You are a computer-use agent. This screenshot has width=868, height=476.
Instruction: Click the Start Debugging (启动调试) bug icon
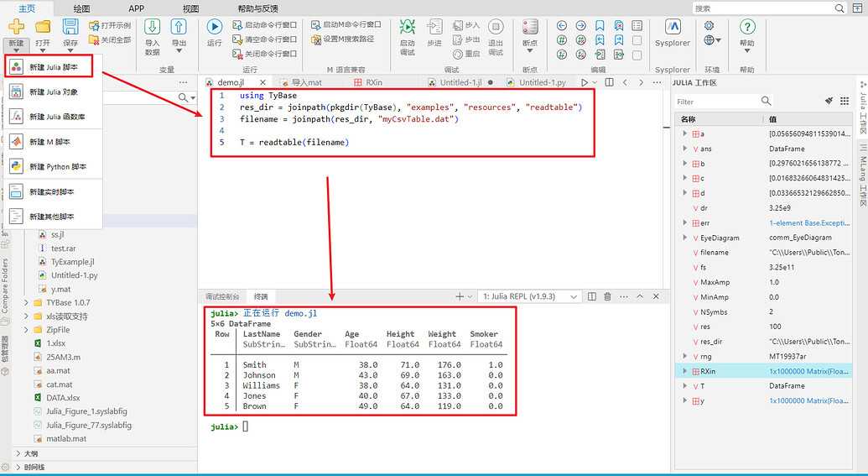click(408, 27)
